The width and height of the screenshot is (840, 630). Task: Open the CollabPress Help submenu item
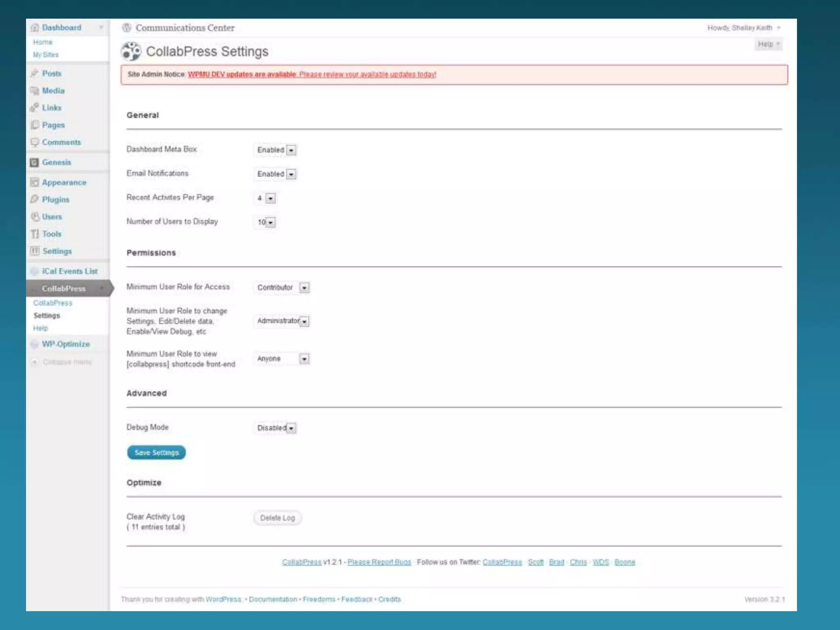[41, 328]
